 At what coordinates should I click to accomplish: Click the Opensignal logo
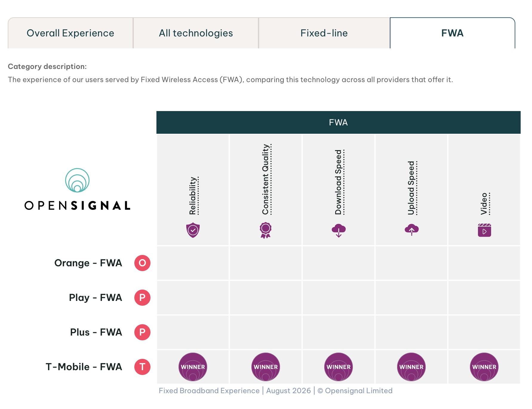coord(77,189)
